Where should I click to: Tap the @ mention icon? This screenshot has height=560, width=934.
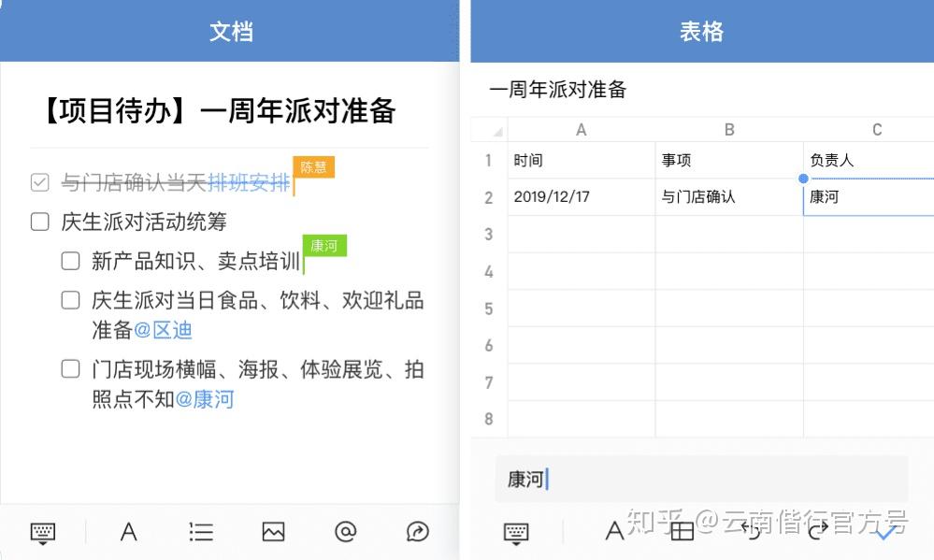(x=346, y=531)
